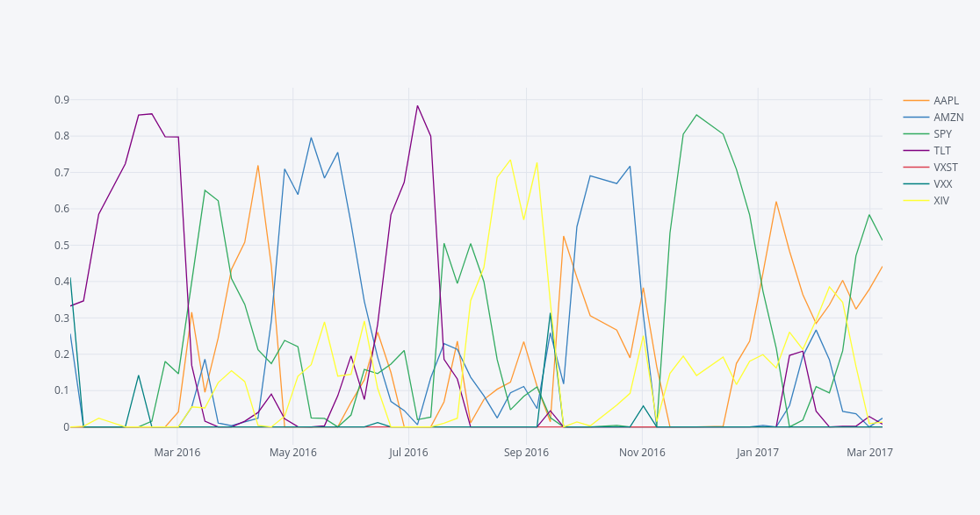Click the Nov 2016 axis label
The width and height of the screenshot is (980, 515).
coord(642,453)
